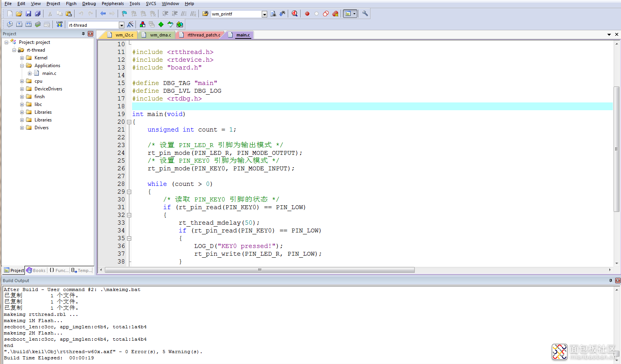Open the Flash menu
Image resolution: width=621 pixels, height=364 pixels.
71,3
